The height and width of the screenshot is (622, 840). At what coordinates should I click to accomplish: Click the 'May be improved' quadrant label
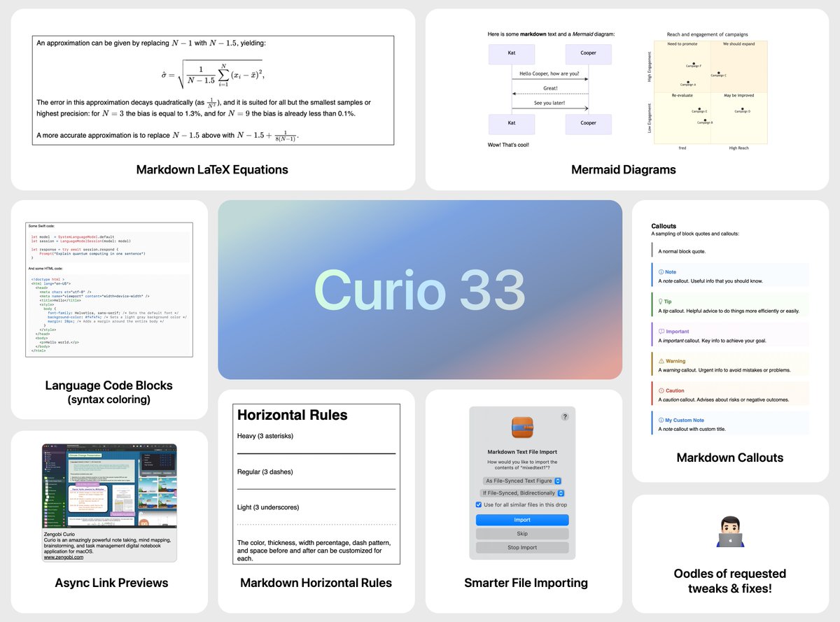(739, 95)
